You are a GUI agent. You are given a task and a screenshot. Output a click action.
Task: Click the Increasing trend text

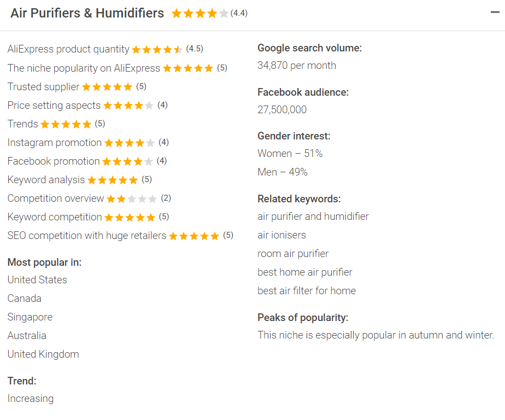click(x=31, y=398)
